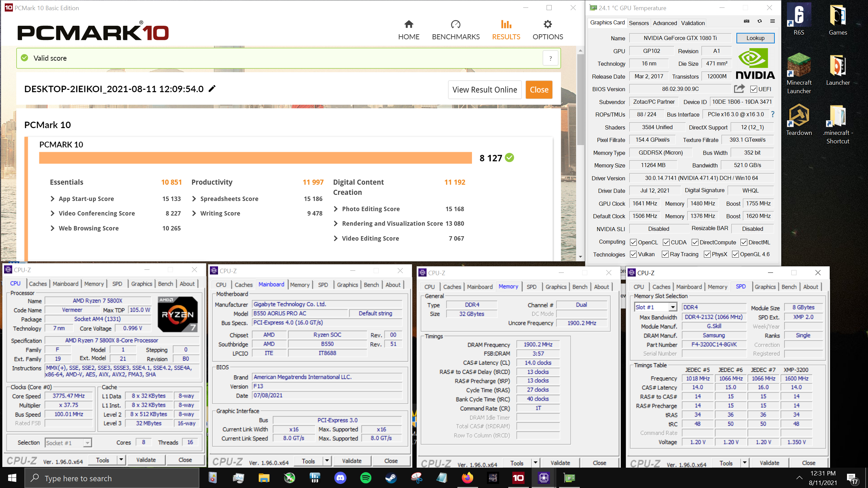Viewport: 868px width, 488px height.
Task: Switch to the Advanced tab in GPU-Z
Action: pos(665,23)
